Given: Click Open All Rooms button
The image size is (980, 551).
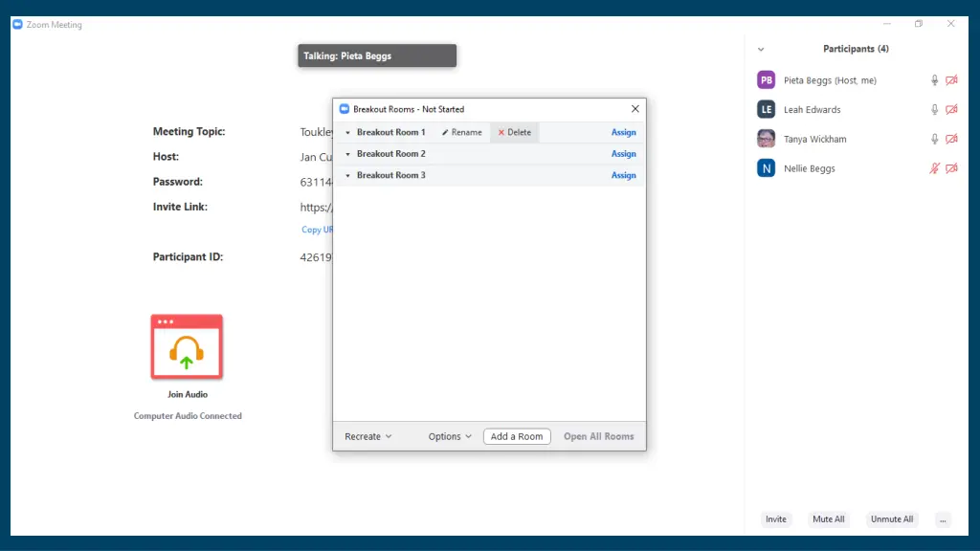Looking at the screenshot, I should pyautogui.click(x=599, y=436).
